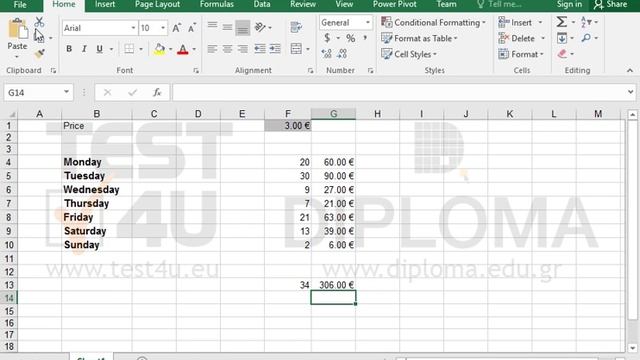
Task: Toggle Align Left for text
Action: (212, 49)
